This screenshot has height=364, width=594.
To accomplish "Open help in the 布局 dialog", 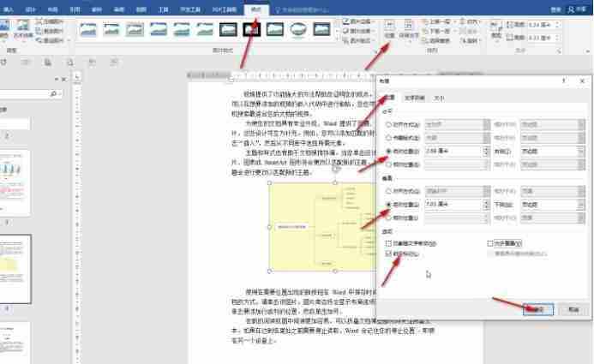I will pyautogui.click(x=564, y=81).
